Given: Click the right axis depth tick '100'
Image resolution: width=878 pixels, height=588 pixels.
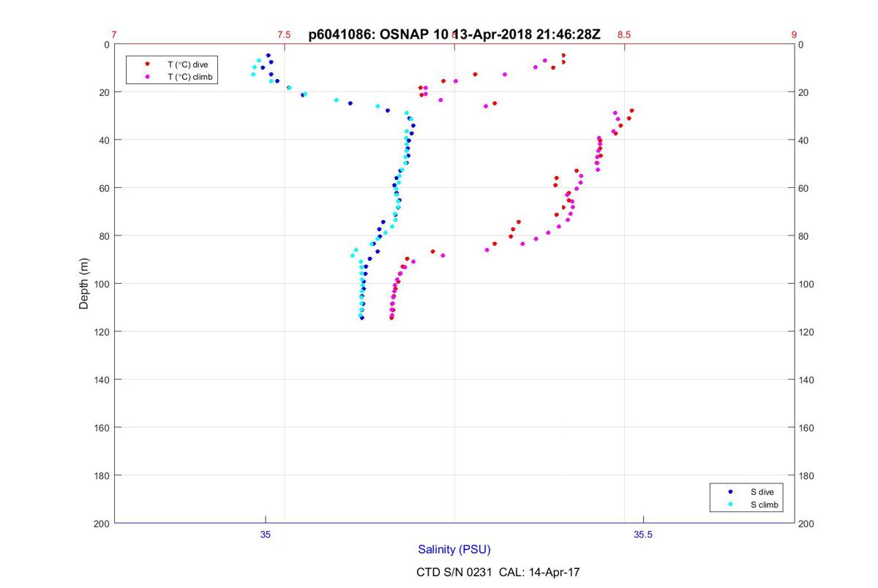Looking at the screenshot, I should (x=806, y=284).
